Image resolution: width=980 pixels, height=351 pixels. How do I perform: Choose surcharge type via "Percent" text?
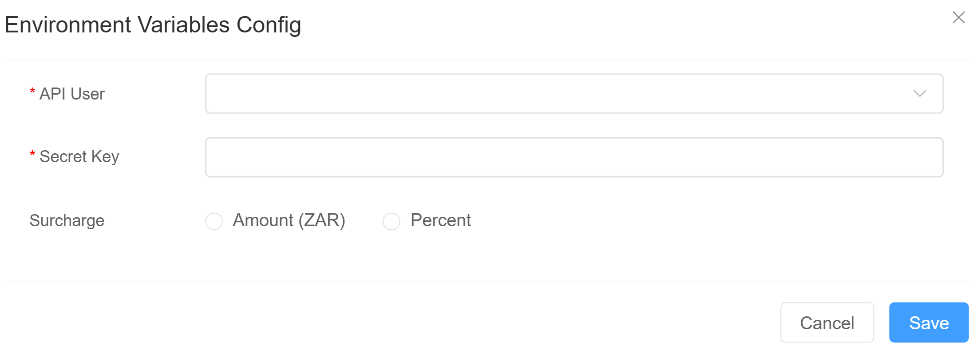441,220
